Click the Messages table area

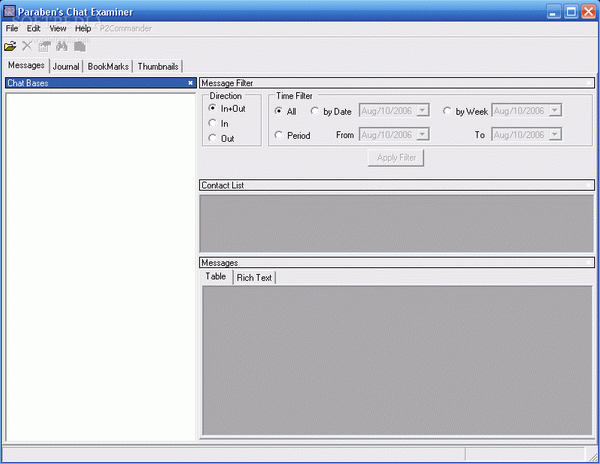click(397, 360)
